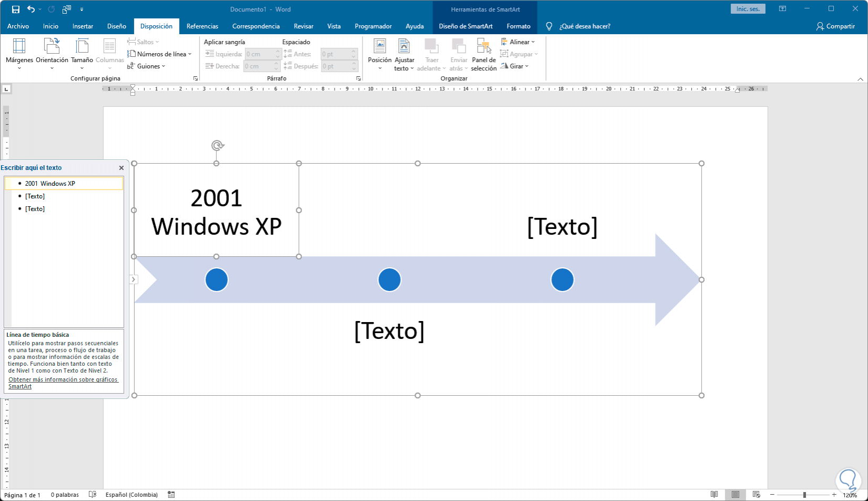Launch the Párrafo dialog box
The image size is (868, 501).
point(359,78)
